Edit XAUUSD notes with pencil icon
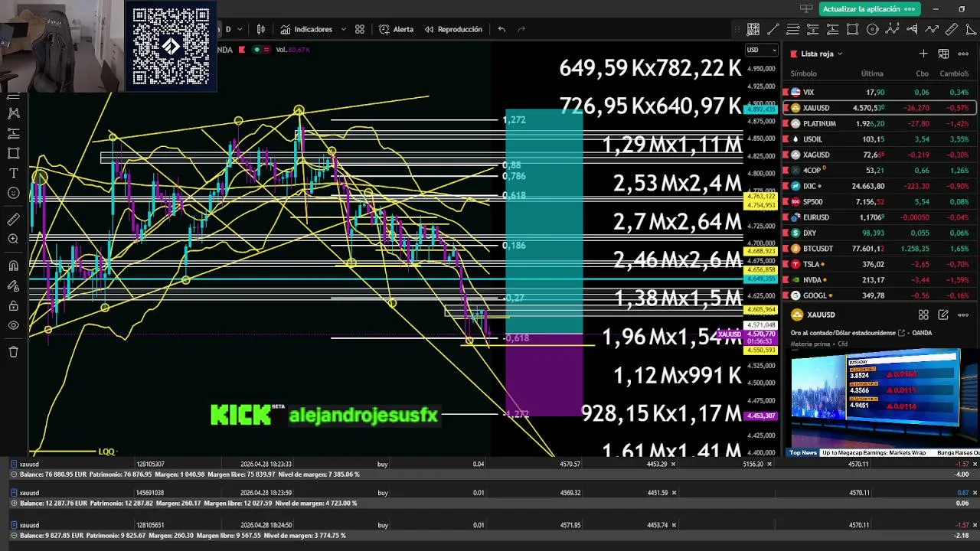The height and width of the screenshot is (551, 980). (943, 315)
